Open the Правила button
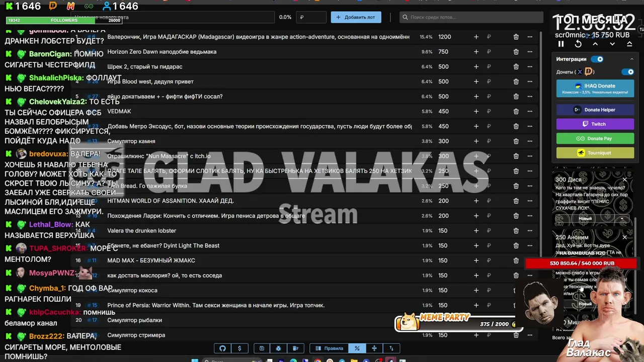The image size is (644, 362). 329,348
